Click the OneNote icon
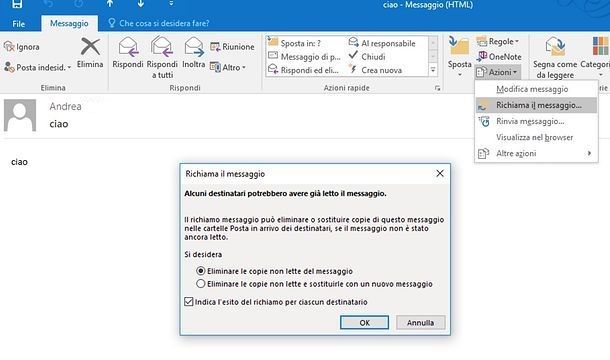Image resolution: width=610 pixels, height=360 pixels. pos(482,56)
